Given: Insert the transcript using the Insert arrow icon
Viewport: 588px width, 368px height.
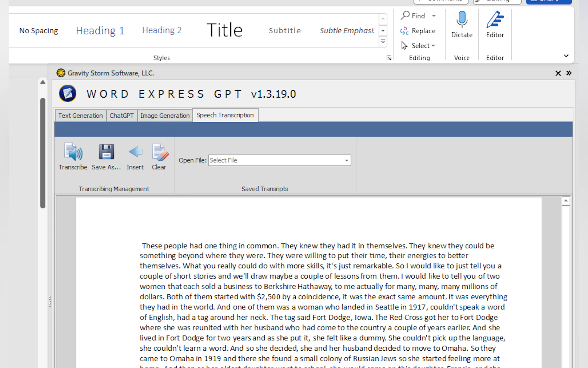Looking at the screenshot, I should [135, 152].
